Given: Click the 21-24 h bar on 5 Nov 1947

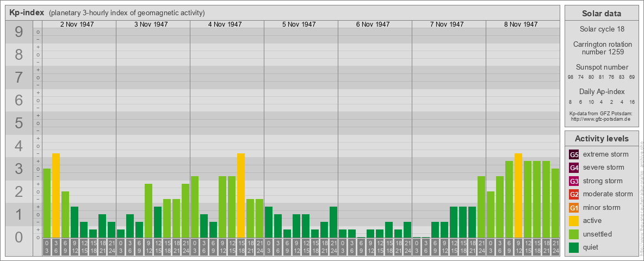Looking at the screenshot, I should click(x=333, y=222).
